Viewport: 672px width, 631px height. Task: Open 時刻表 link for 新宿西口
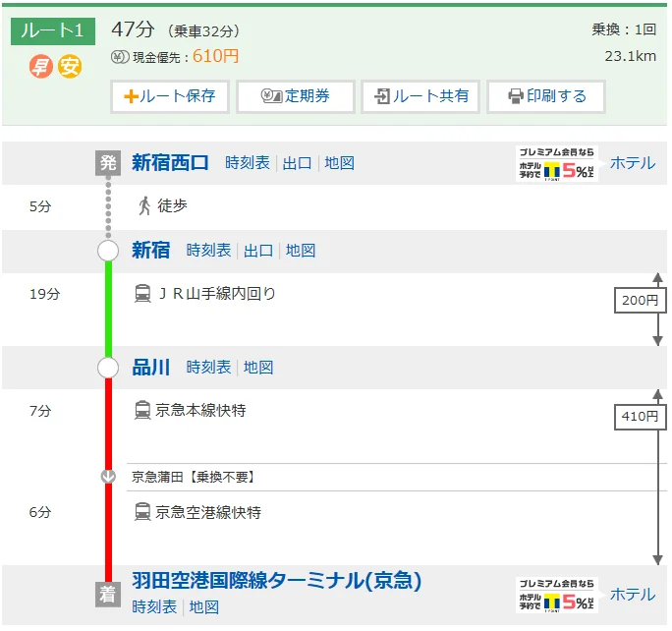click(x=248, y=163)
